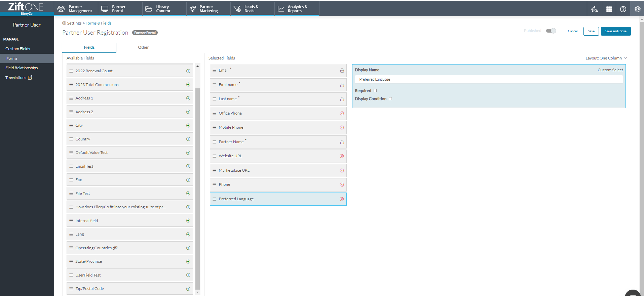Open the help question mark icon

(623, 9)
